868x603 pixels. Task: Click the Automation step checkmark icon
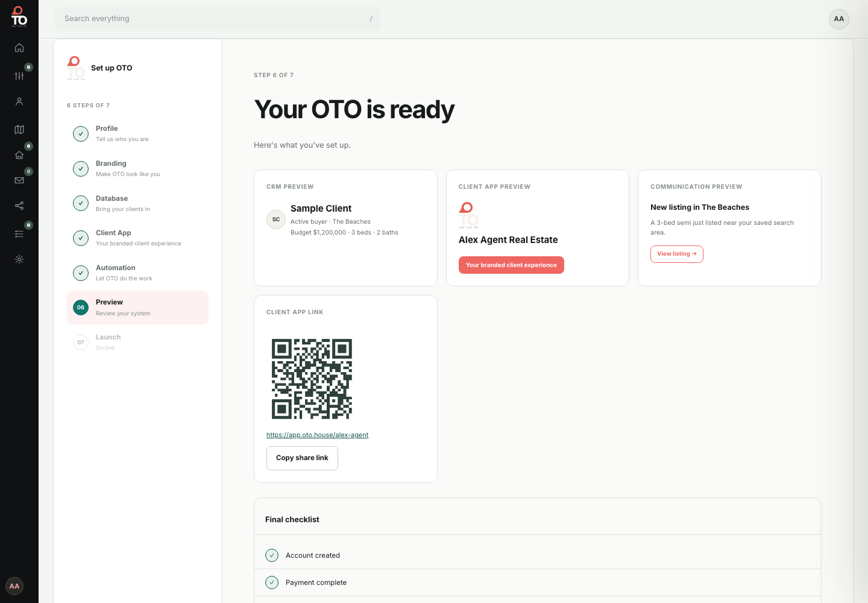click(x=81, y=273)
